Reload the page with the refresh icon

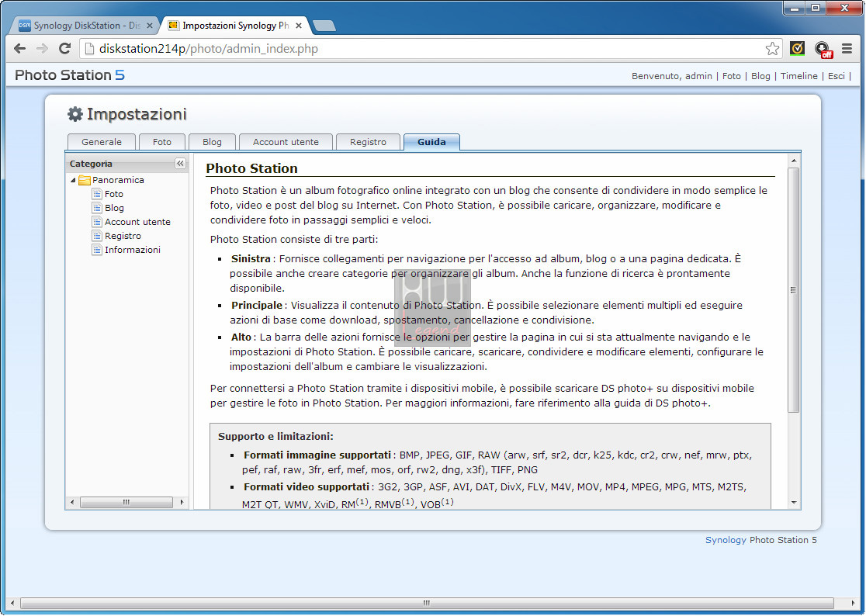[64, 49]
